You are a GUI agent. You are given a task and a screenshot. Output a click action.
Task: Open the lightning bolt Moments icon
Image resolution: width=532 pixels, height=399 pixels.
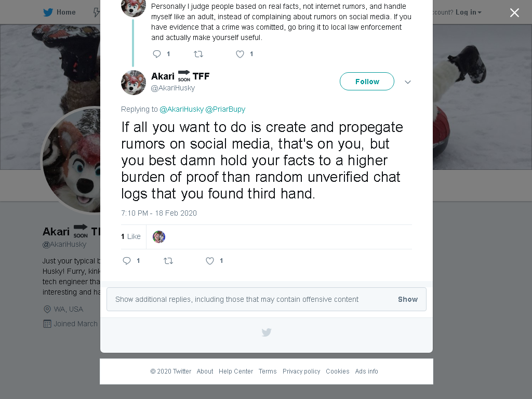click(97, 12)
